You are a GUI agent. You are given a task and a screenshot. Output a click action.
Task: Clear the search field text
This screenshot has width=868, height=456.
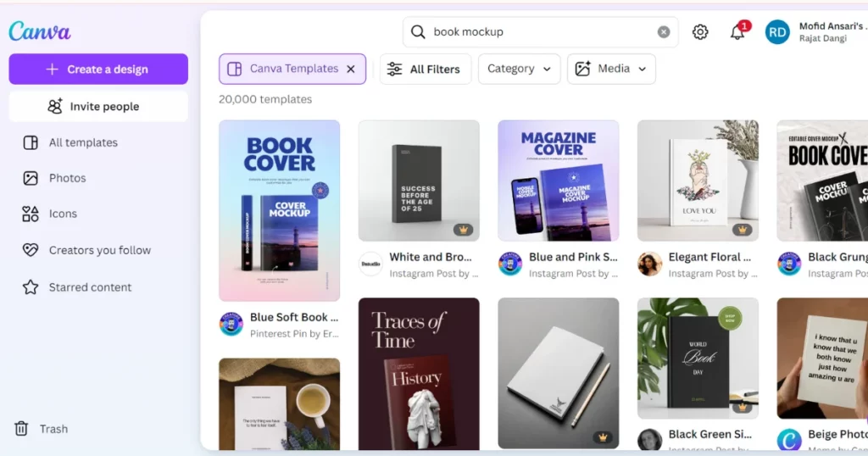663,32
